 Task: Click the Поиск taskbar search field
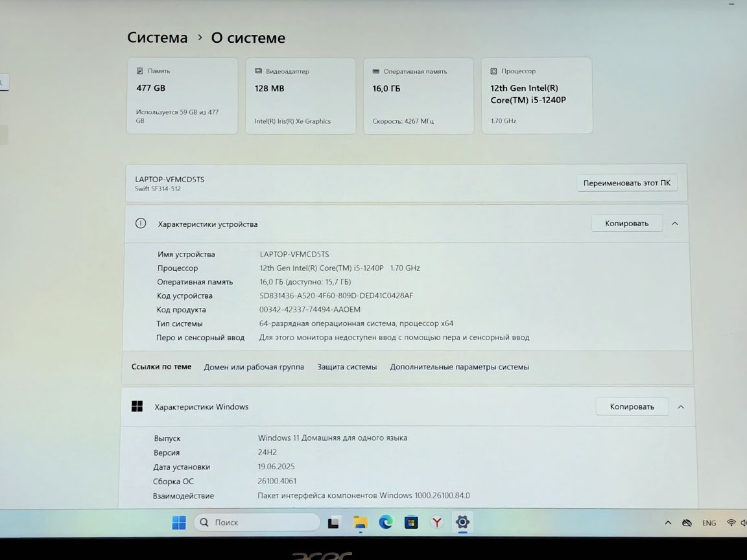[x=257, y=522]
